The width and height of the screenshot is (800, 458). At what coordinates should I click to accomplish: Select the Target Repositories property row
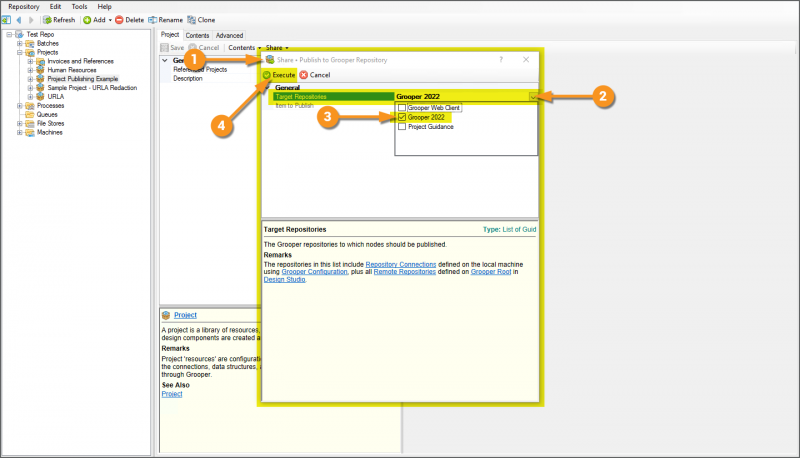click(x=406, y=96)
